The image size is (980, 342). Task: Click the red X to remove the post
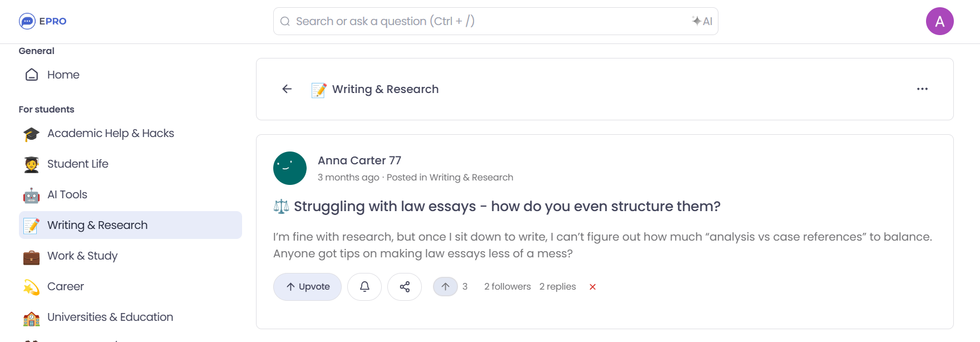click(x=593, y=286)
